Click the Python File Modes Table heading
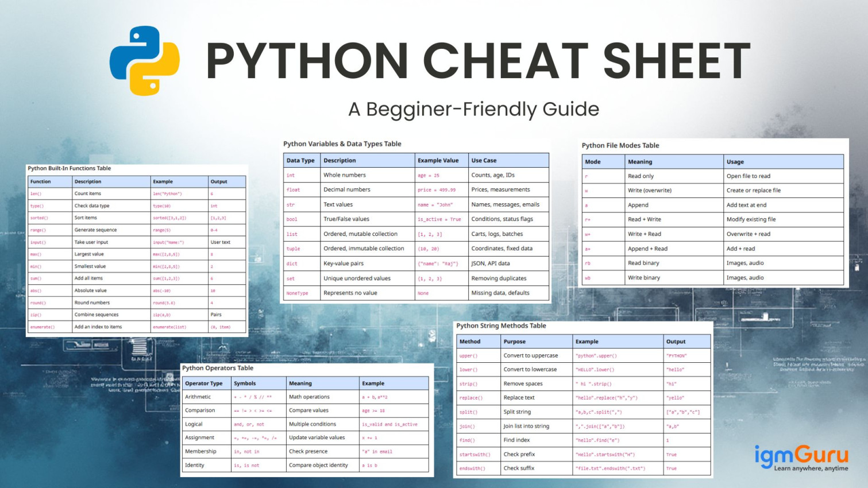 pos(620,145)
